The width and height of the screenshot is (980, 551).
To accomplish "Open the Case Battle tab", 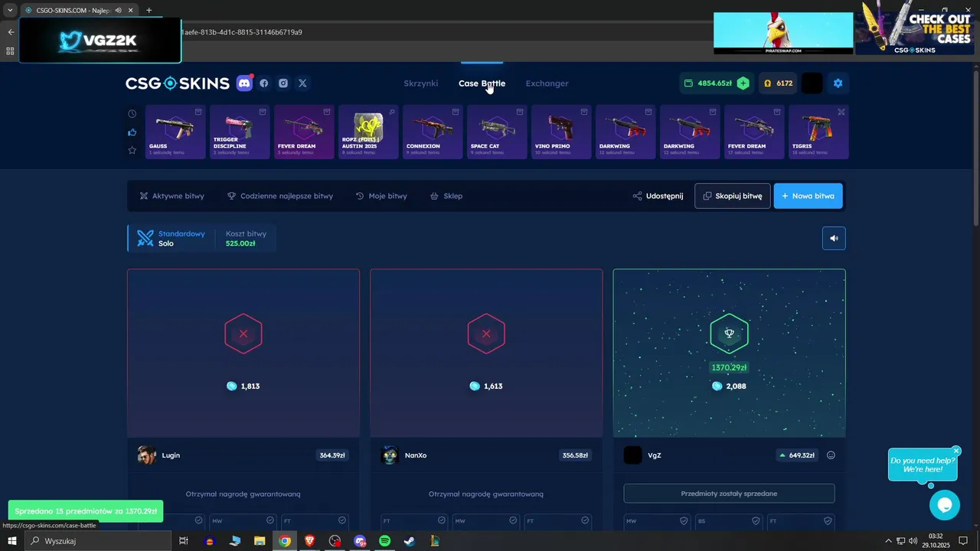I will (x=482, y=83).
